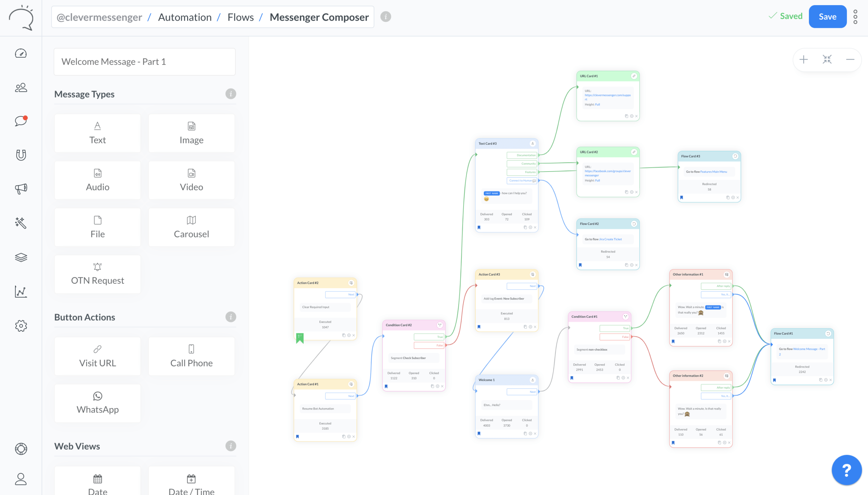Open Features Main Menu flow link
The image size is (868, 495).
713,172
